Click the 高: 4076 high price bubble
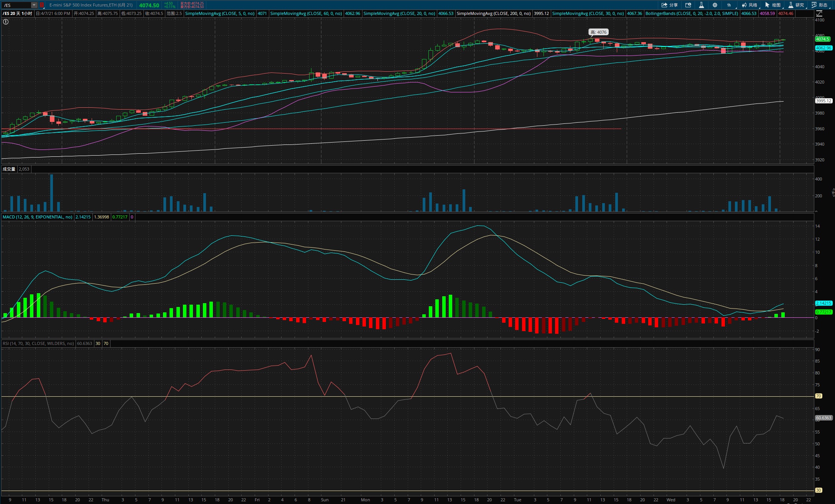The width and height of the screenshot is (835, 504). 598,32
